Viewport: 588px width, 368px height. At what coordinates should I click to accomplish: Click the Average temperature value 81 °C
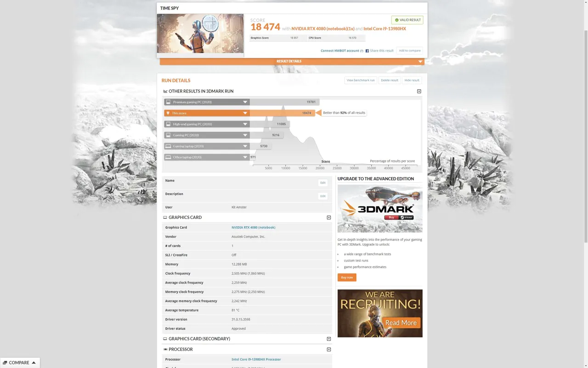[235, 310]
